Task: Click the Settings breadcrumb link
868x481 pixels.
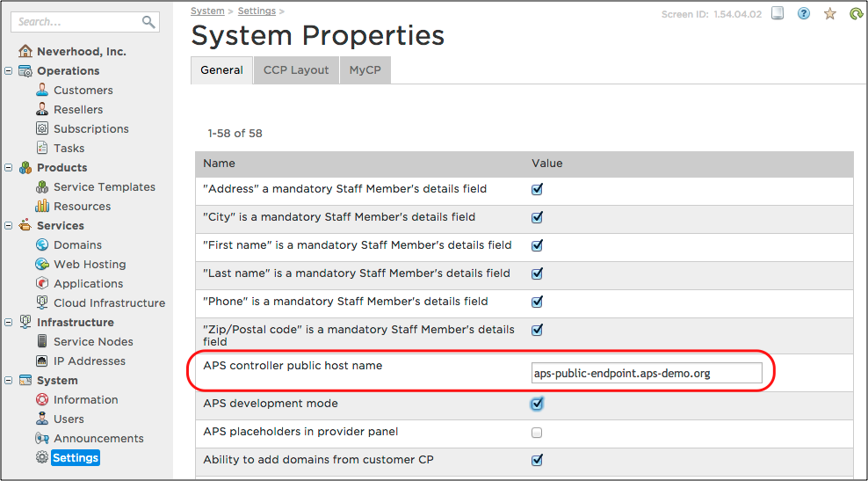Action: (256, 11)
